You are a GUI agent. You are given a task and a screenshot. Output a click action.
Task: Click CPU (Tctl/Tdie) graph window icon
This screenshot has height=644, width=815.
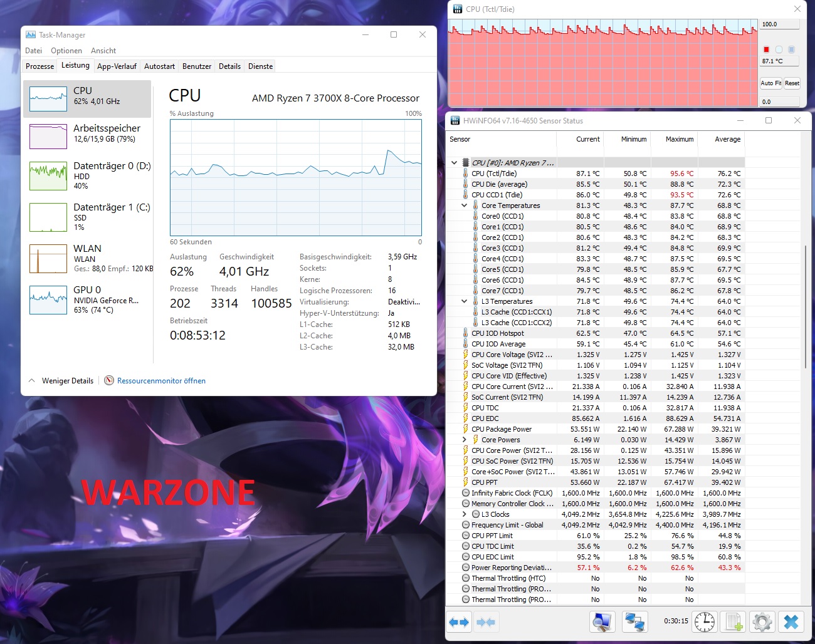click(x=458, y=9)
